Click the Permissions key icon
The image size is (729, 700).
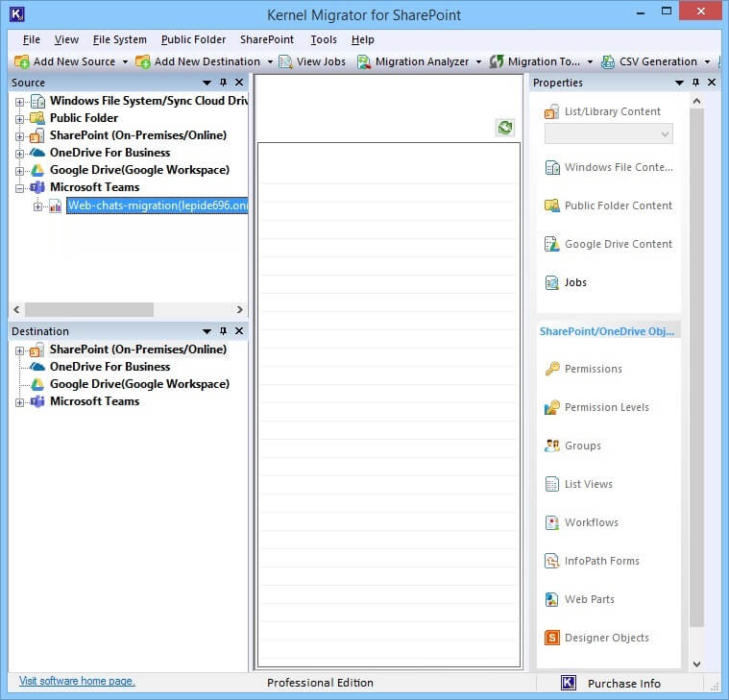click(552, 369)
